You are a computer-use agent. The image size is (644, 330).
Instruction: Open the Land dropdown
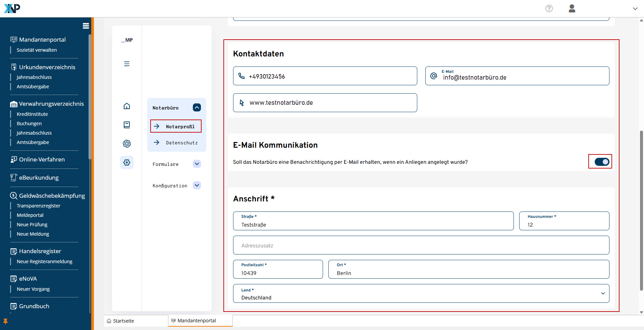point(421,294)
